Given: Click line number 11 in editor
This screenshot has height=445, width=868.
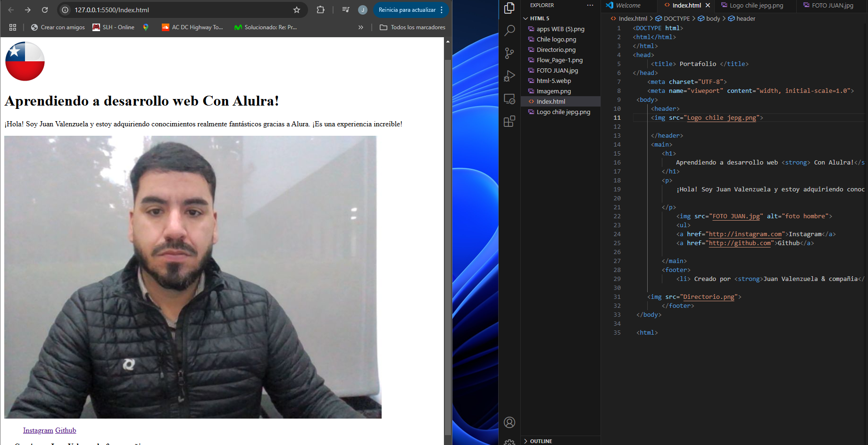Looking at the screenshot, I should [617, 118].
